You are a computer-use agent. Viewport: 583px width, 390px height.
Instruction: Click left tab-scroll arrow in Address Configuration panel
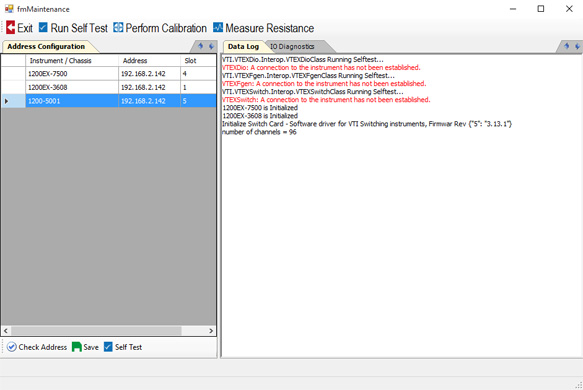[x=201, y=46]
